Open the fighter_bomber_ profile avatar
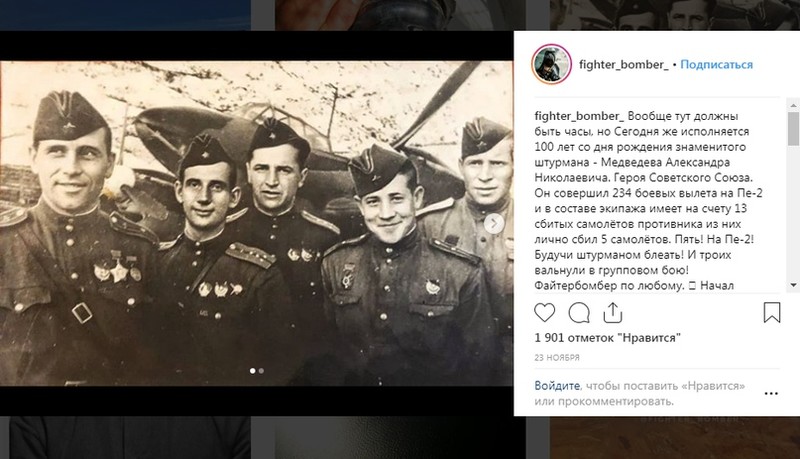Screen dimensions: 800x459 pos(552,64)
